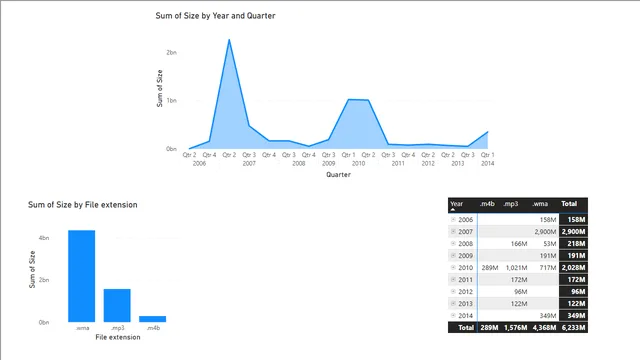
Task: Click the 2011 .mp3 cell showing 172M
Action: coord(519,280)
